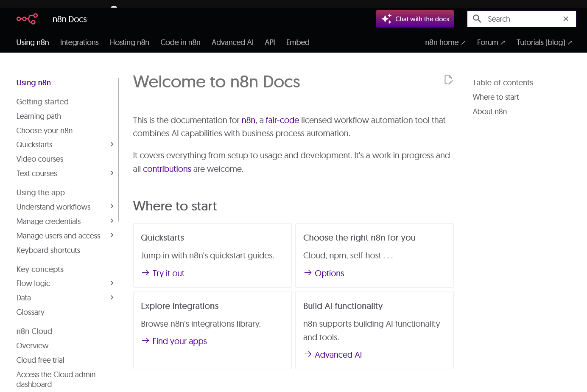Screen dimensions: 587x392
Task: Click the edit this page icon
Action: 448,80
